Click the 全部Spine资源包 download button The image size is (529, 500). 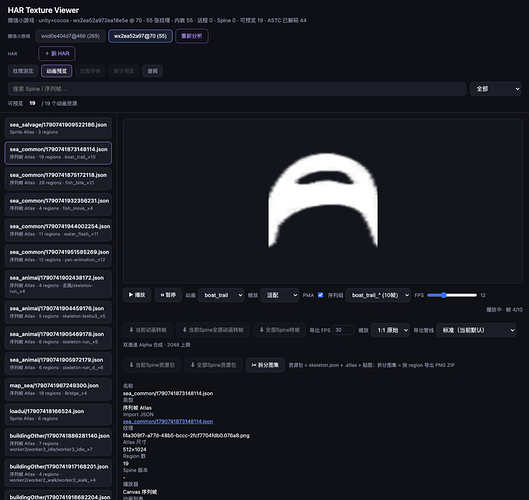pyautogui.click(x=213, y=365)
